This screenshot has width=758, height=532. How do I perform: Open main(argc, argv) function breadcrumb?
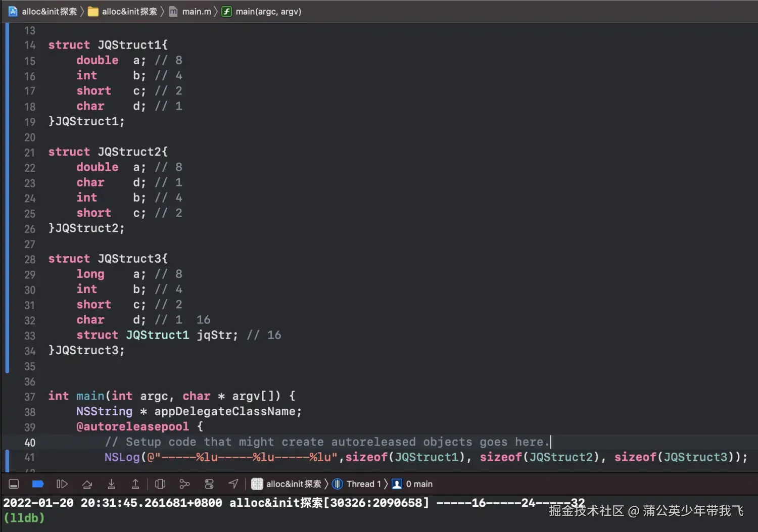(x=261, y=11)
